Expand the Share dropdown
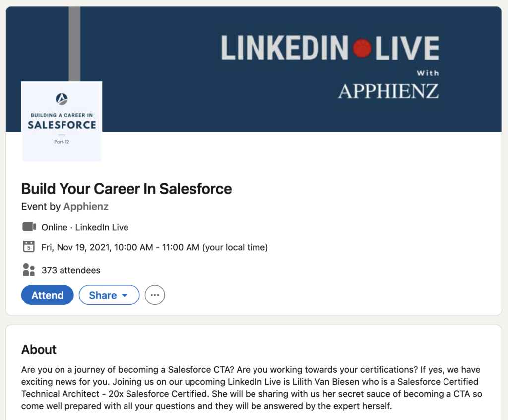This screenshot has width=508, height=420. tap(109, 295)
